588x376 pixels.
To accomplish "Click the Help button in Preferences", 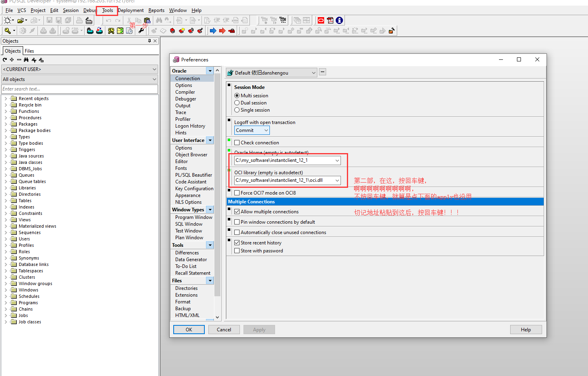I will tap(526, 330).
